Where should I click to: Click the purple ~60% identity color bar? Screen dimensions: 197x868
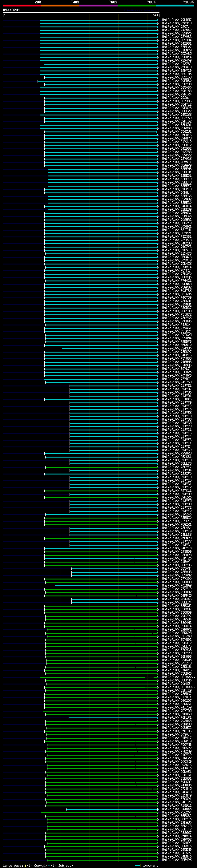point(98,6)
